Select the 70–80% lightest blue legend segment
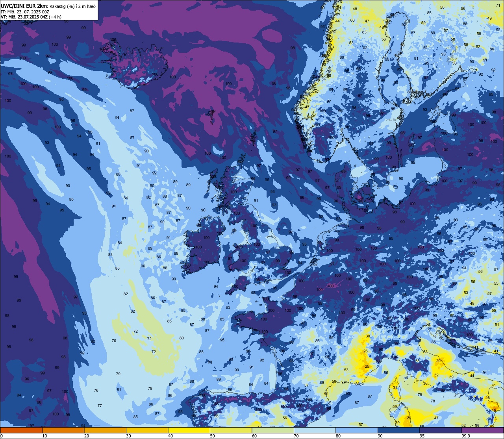The width and height of the screenshot is (504, 439). [315, 430]
